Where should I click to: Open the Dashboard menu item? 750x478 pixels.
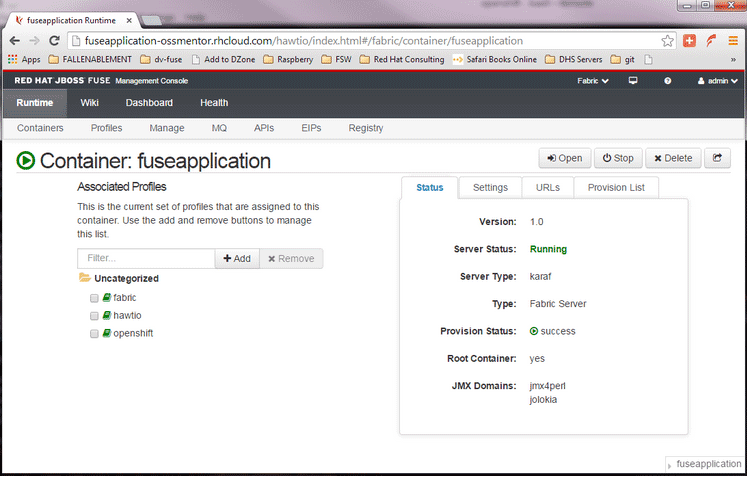pyautogui.click(x=149, y=102)
